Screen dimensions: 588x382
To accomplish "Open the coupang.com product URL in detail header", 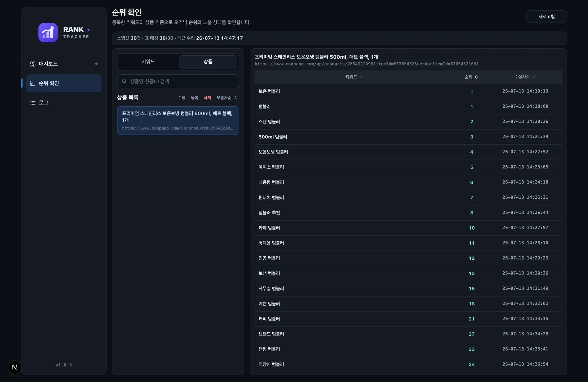I will point(367,64).
